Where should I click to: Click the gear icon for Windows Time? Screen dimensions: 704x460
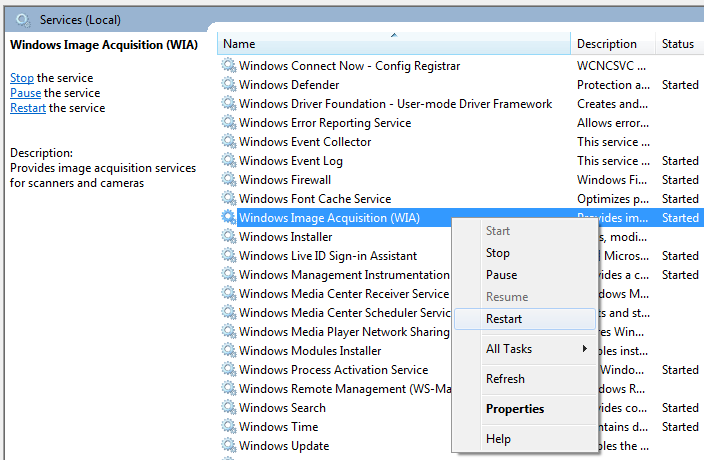(229, 426)
